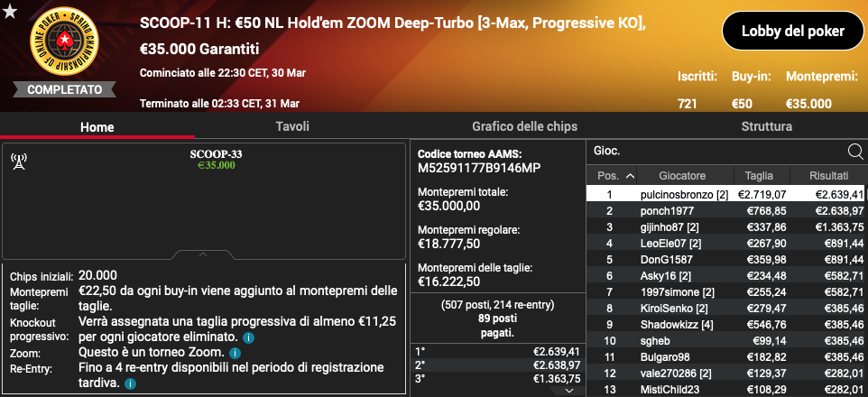Click the info icon beside Zoom tournament text

235,353
